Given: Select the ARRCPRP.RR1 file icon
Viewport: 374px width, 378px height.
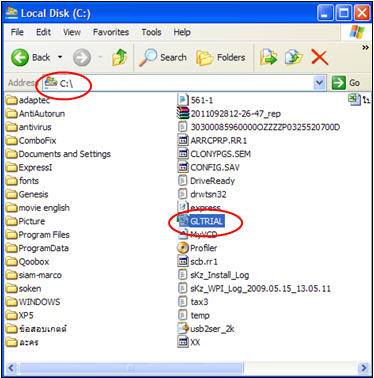Looking at the screenshot, I should click(x=183, y=140).
